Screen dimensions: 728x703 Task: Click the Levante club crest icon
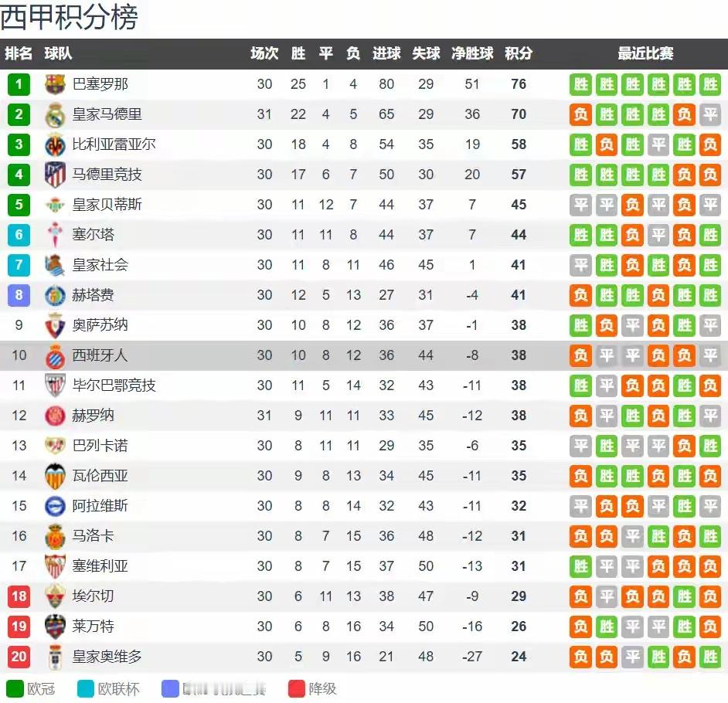pos(56,627)
